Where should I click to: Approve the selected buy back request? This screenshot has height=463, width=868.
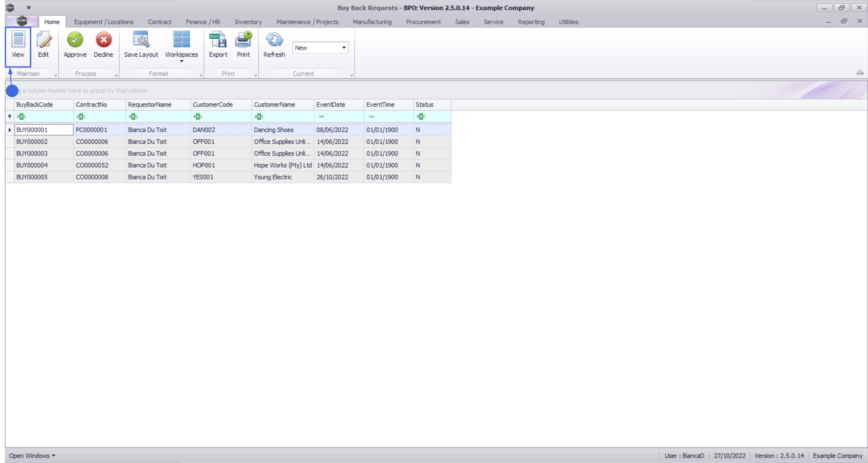75,45
